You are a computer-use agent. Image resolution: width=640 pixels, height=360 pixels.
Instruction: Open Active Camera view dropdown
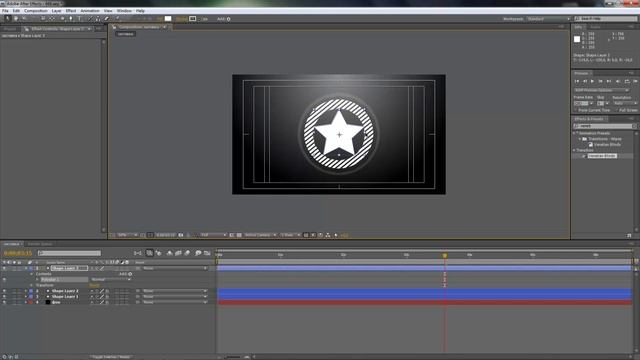pyautogui.click(x=260, y=235)
